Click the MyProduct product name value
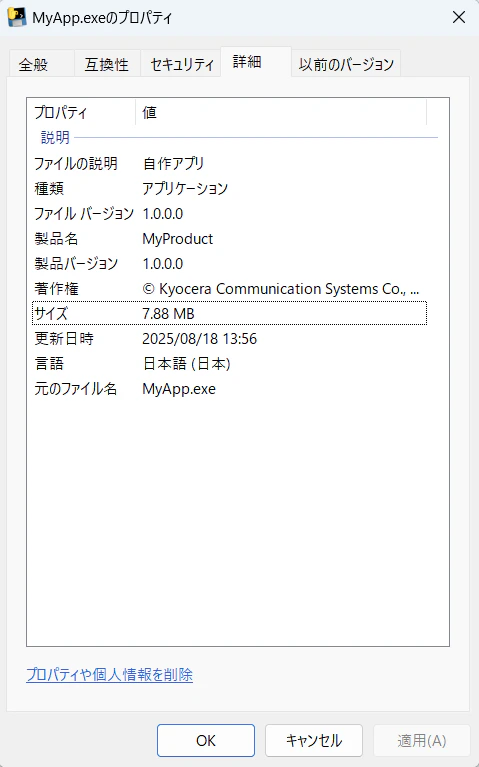Image resolution: width=479 pixels, height=767 pixels. (178, 239)
